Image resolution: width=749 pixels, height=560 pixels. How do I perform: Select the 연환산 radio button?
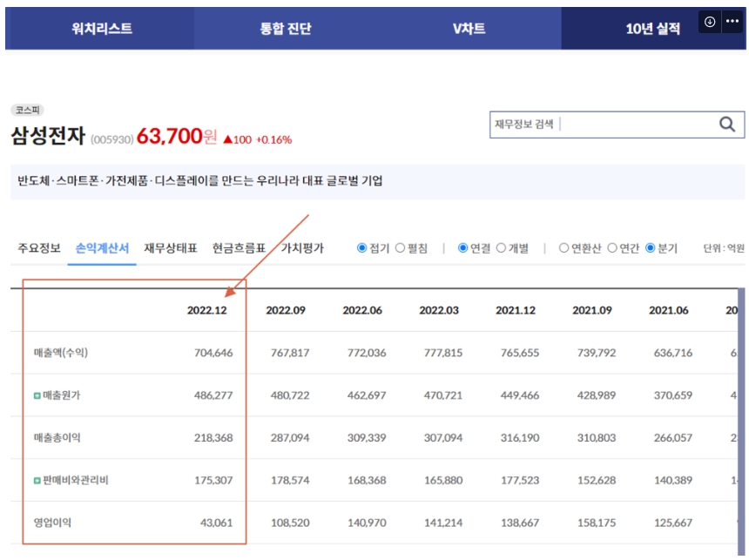pyautogui.click(x=563, y=248)
